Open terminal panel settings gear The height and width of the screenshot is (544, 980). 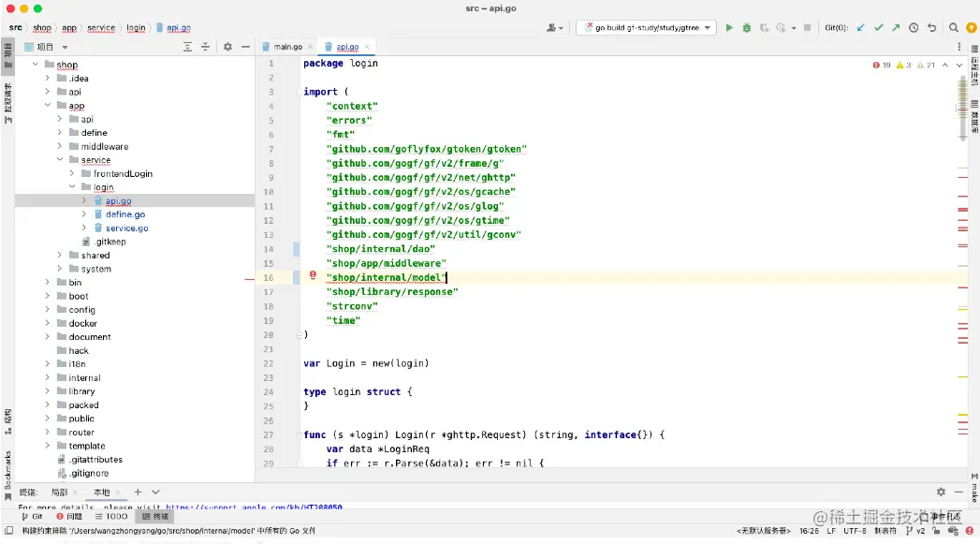click(x=941, y=493)
